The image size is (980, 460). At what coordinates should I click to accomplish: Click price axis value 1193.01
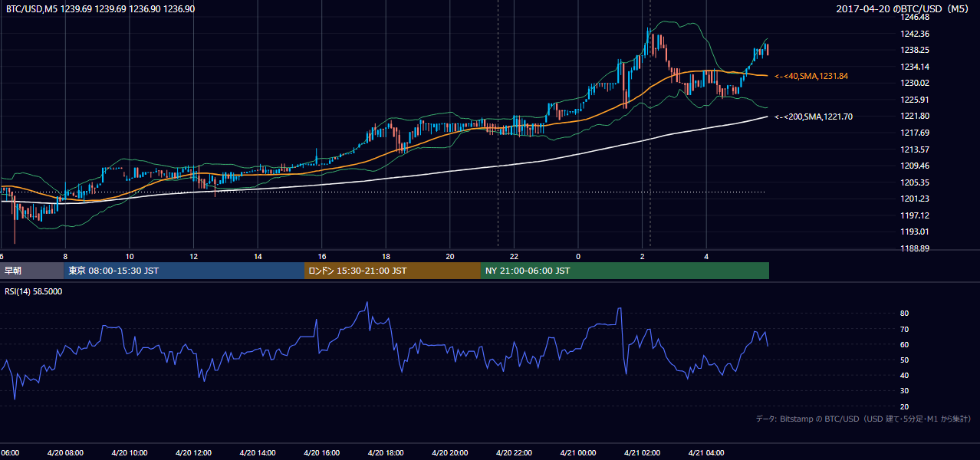pos(916,232)
